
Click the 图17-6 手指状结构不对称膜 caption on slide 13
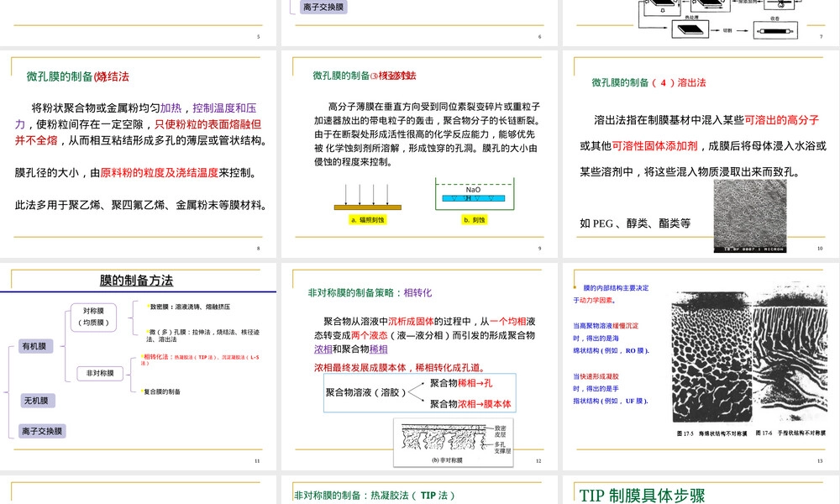pos(790,433)
